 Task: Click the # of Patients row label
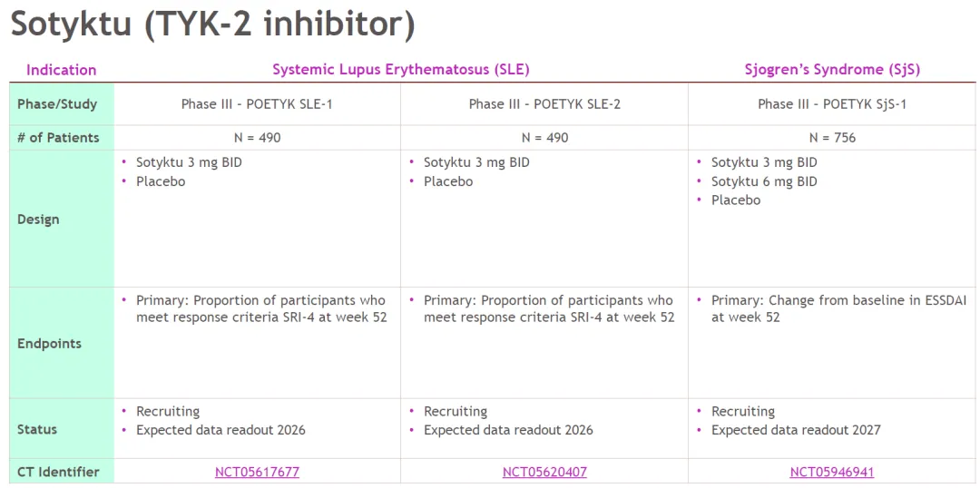(58, 138)
